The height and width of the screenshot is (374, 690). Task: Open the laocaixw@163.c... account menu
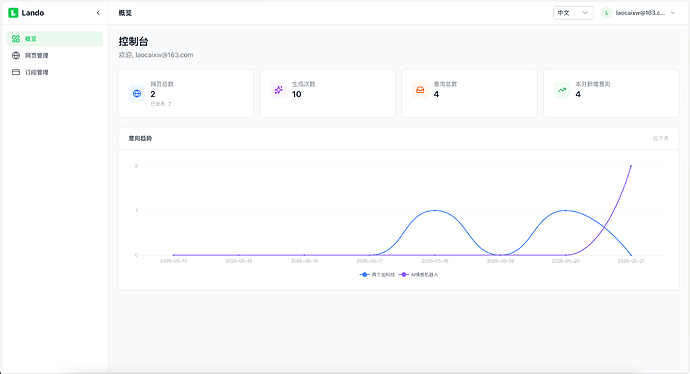[639, 13]
